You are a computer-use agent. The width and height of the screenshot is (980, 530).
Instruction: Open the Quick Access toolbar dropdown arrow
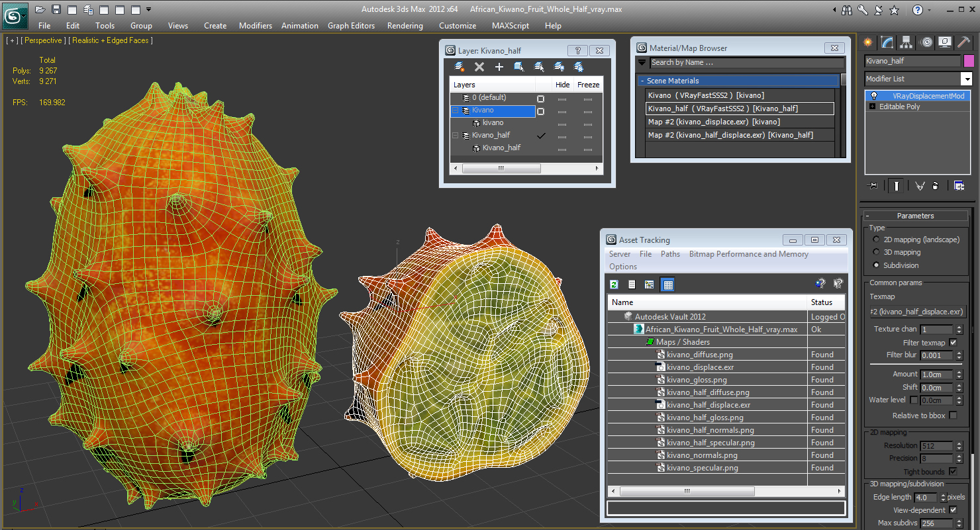pos(148,9)
